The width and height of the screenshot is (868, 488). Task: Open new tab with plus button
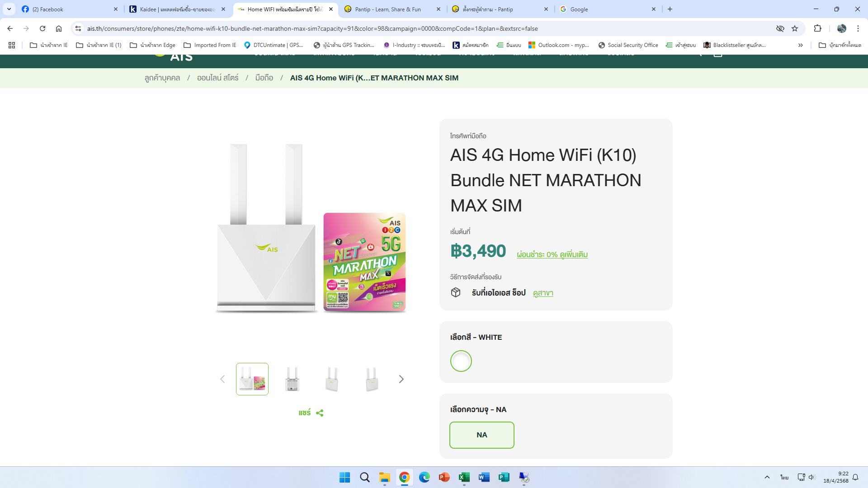[670, 9]
